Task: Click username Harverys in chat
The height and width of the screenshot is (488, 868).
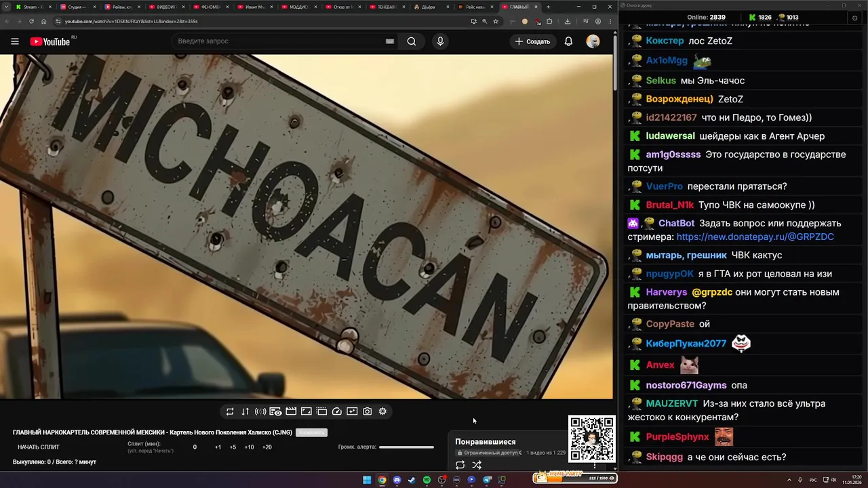Action: [666, 292]
